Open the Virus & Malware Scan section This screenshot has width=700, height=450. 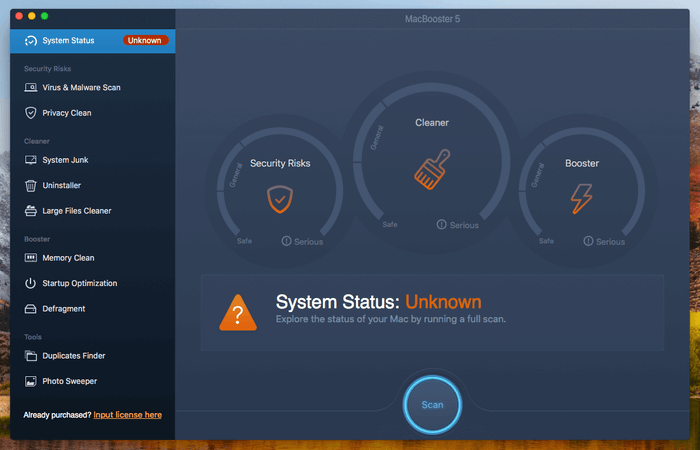click(93, 88)
